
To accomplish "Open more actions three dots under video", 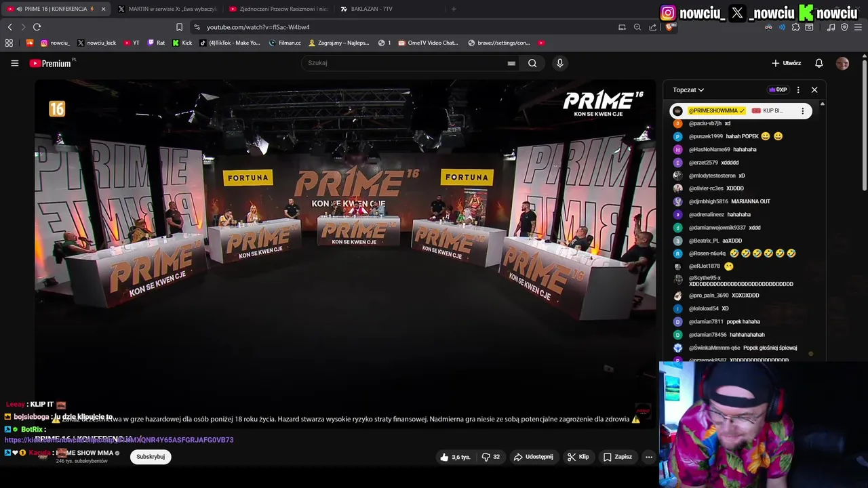I will point(648,457).
